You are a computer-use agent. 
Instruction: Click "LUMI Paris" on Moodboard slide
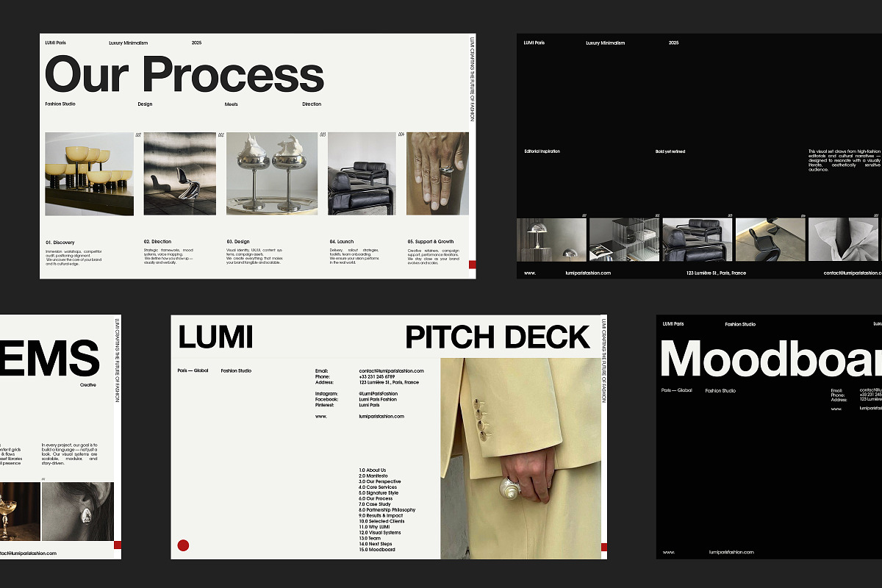pyautogui.click(x=673, y=324)
